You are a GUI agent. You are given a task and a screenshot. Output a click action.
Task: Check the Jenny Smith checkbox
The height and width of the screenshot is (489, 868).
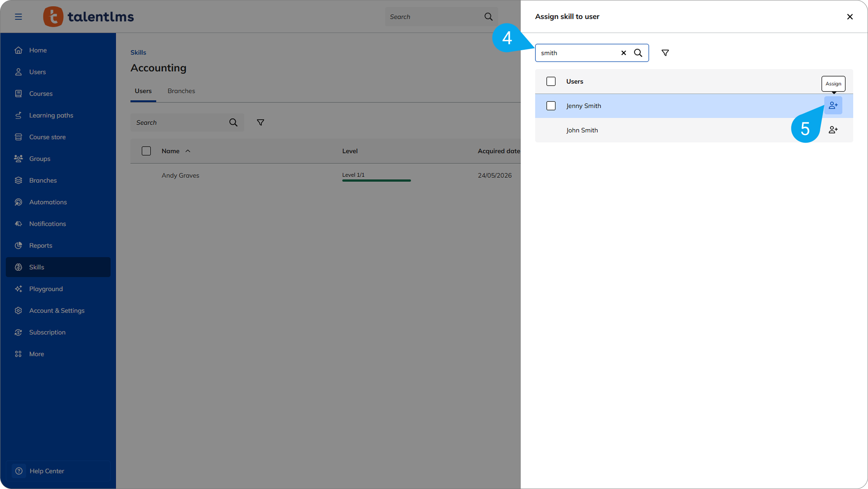[551, 106]
